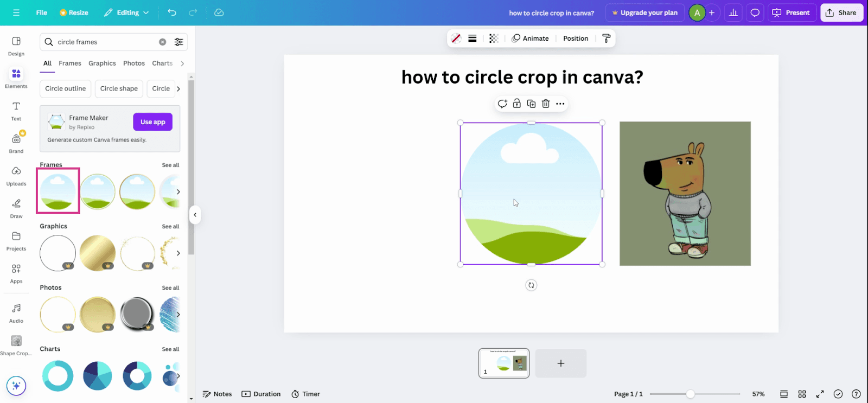Screen dimensions: 868x403
Task: Open the help question mark
Action: 856,394
